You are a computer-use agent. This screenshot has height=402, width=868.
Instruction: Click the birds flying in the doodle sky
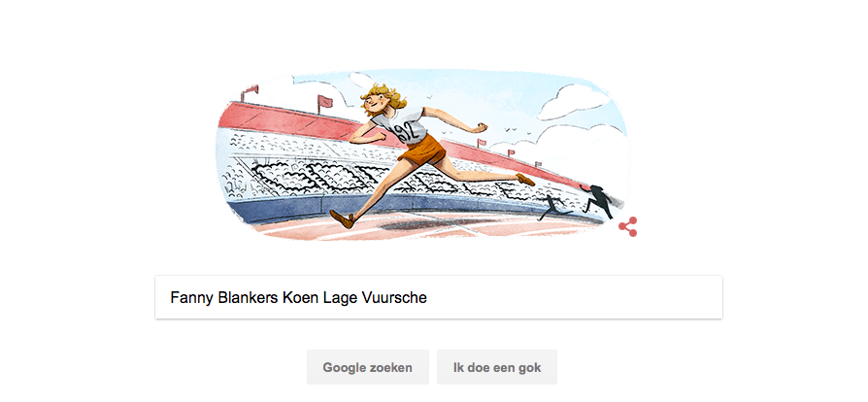click(519, 132)
